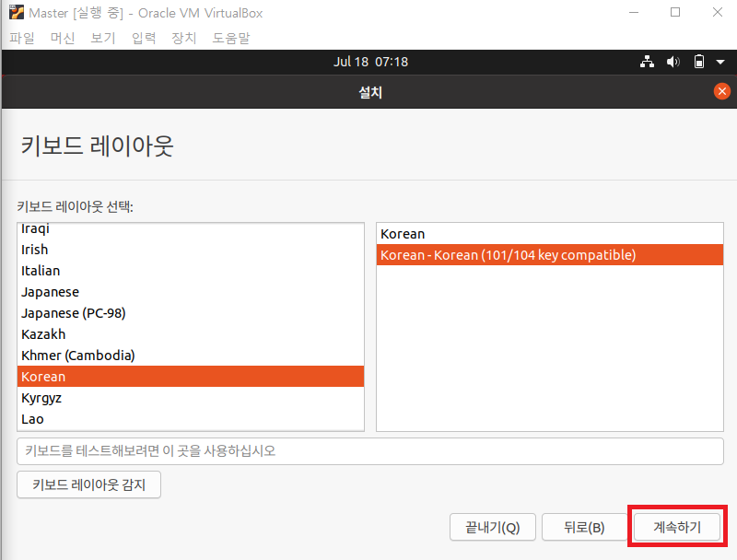Click the keyboard test input field
This screenshot has width=737, height=560.
[x=370, y=451]
